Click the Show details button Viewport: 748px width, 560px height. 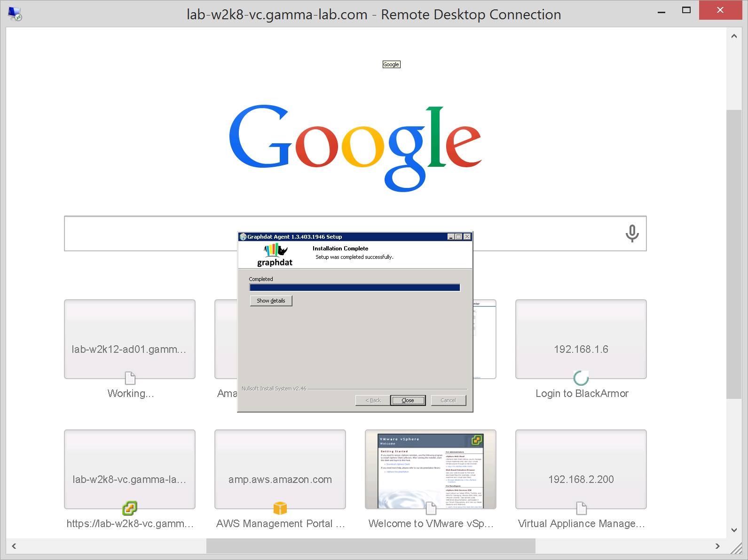click(x=271, y=301)
